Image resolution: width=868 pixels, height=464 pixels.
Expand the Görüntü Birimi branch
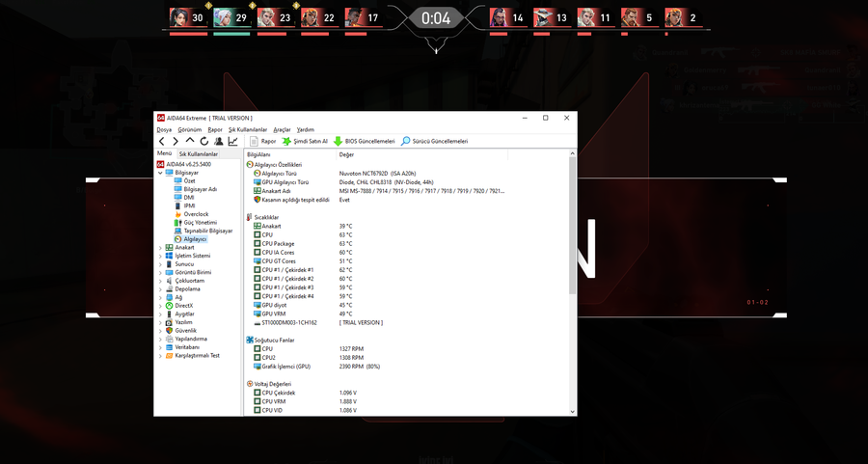pos(160,272)
